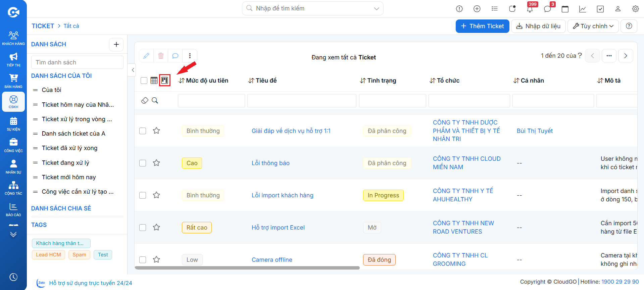Viewport: 644px width, 290px height.
Task: Open the Sự Kiện calendar module
Action: coord(13,124)
